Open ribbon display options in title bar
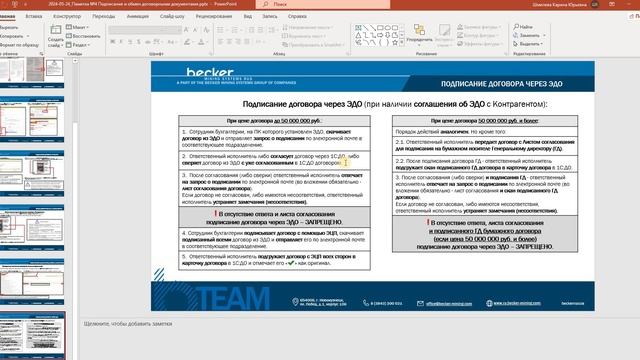This screenshot has width=640, height=360. click(x=612, y=4)
